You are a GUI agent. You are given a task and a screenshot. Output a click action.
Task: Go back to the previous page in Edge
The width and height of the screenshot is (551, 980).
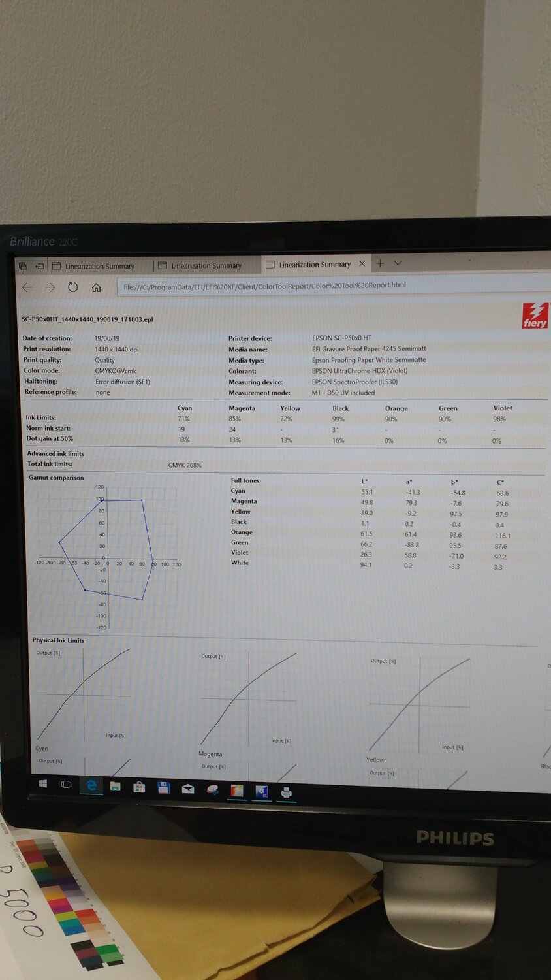[x=27, y=287]
